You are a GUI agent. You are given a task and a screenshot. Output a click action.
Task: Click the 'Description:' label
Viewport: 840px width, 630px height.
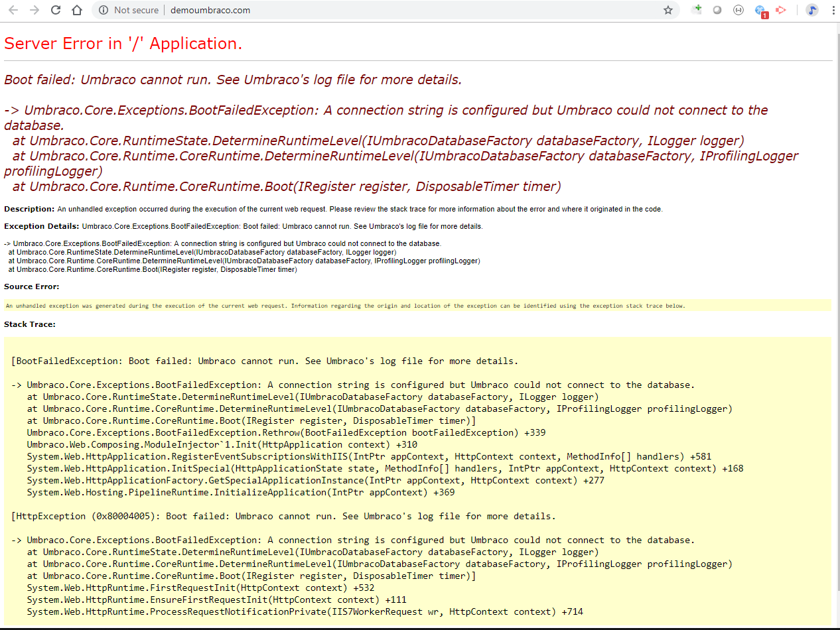coord(29,209)
